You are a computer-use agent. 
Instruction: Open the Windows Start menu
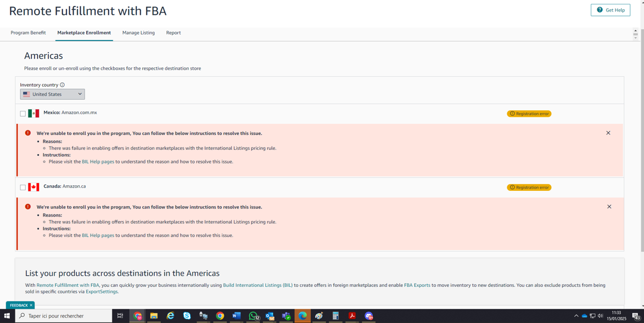[x=7, y=316]
